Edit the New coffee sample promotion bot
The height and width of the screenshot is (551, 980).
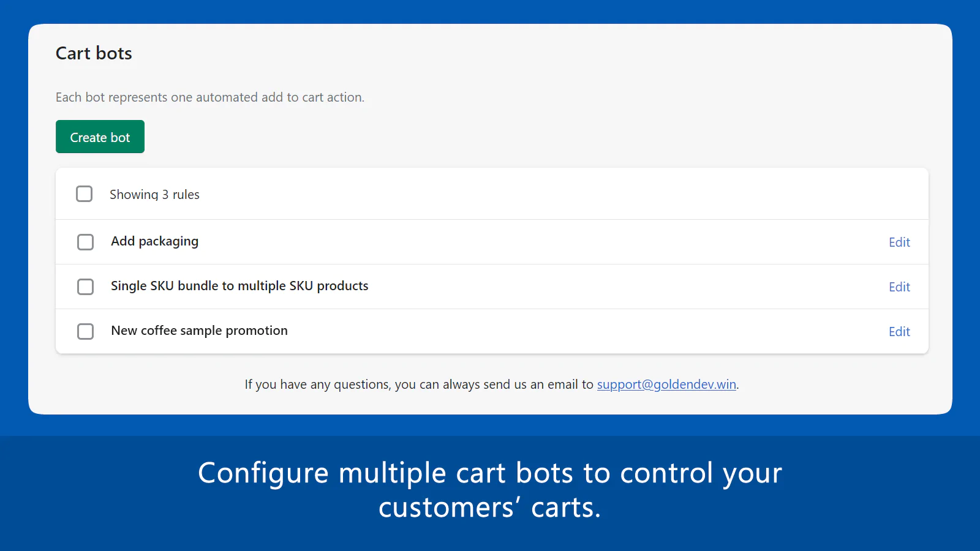click(899, 332)
